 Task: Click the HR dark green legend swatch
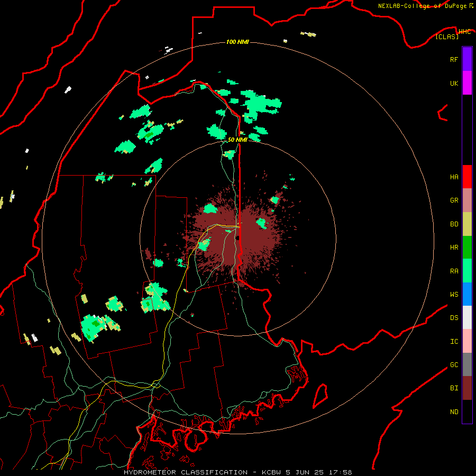tap(467, 248)
